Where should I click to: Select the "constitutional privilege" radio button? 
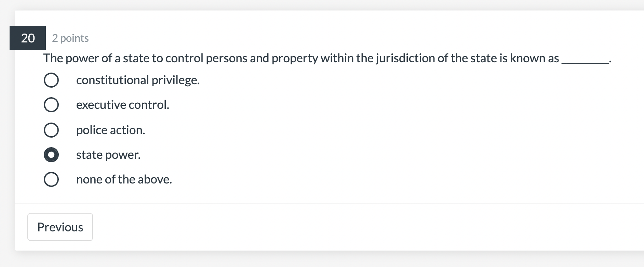click(x=51, y=80)
